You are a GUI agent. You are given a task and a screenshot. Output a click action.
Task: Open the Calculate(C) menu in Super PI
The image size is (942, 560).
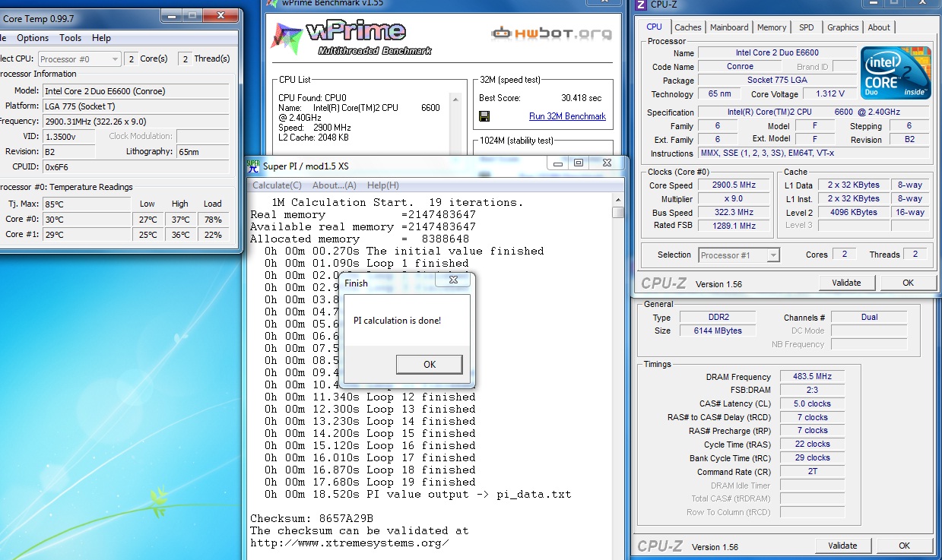click(277, 185)
